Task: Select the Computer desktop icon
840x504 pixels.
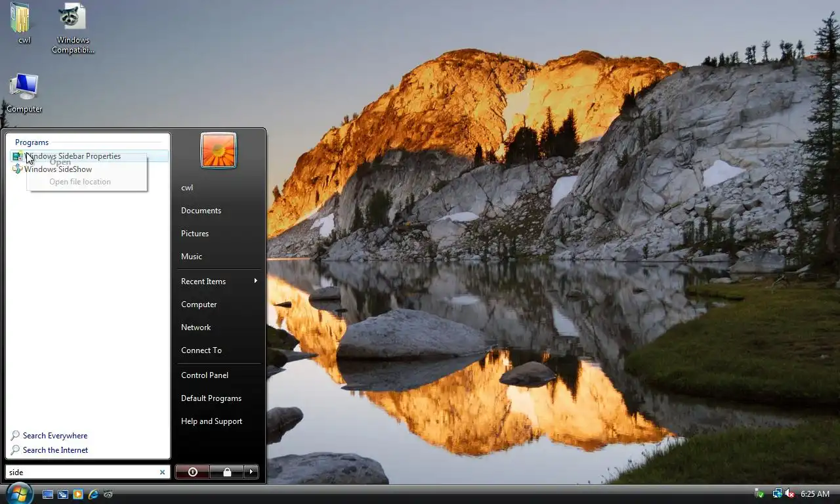Action: (x=24, y=93)
